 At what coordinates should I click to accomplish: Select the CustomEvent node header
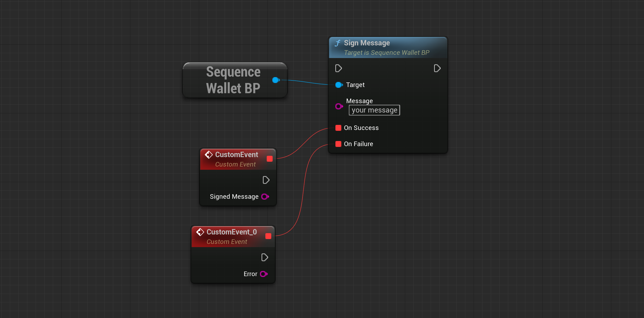point(236,155)
